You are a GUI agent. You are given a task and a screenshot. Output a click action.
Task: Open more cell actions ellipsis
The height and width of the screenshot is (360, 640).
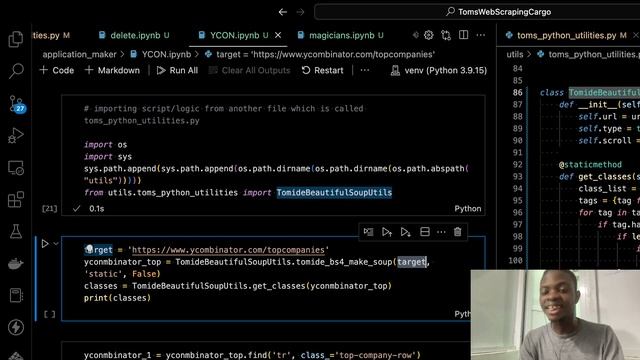[x=441, y=232]
